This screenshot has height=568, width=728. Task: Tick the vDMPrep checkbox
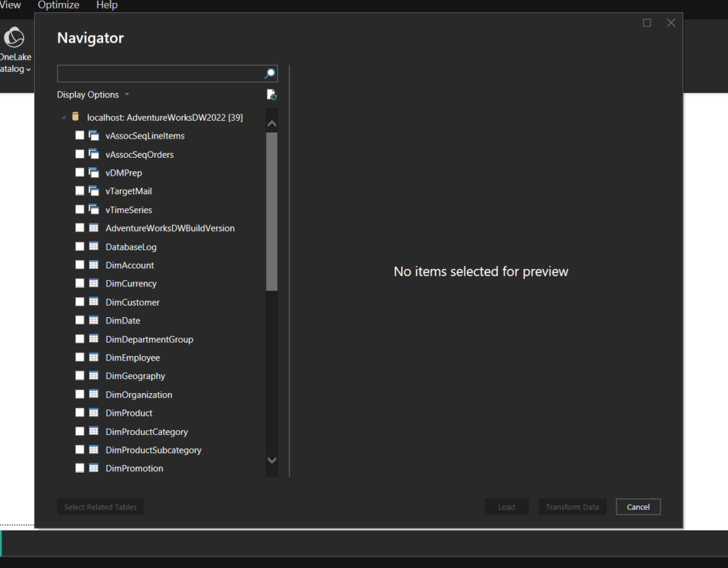pos(80,172)
